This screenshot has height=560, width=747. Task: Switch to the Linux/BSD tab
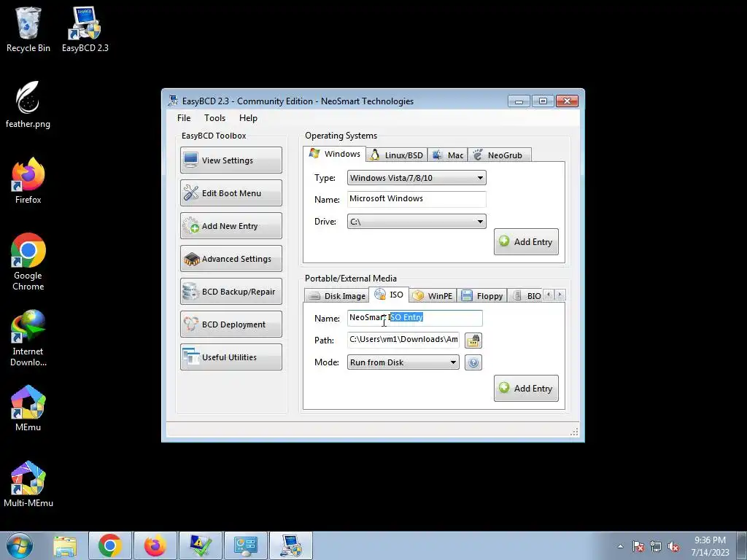(397, 155)
